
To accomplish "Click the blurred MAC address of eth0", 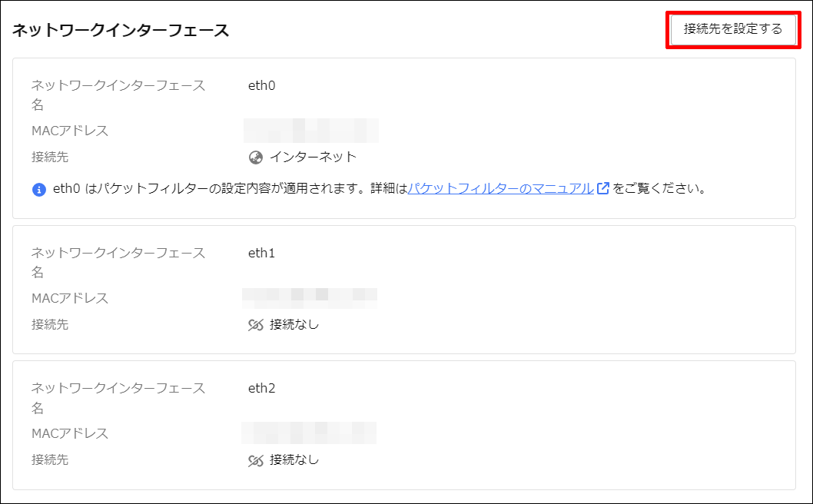I will [x=311, y=131].
